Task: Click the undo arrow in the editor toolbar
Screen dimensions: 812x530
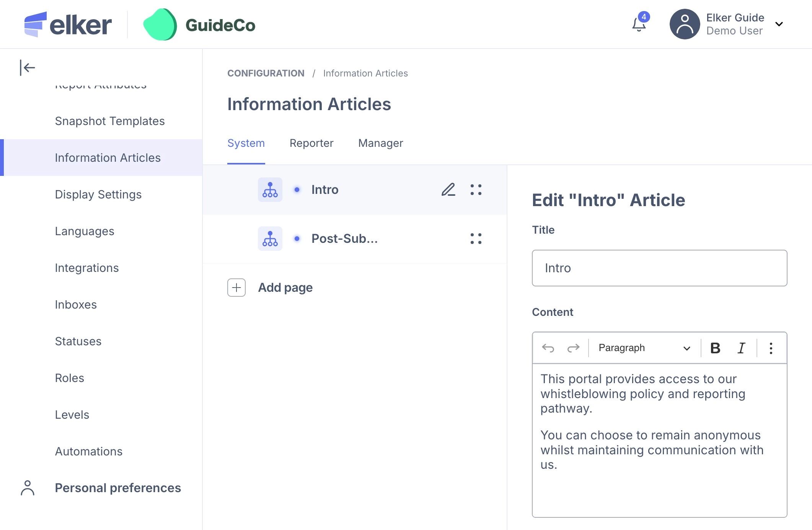Action: (548, 348)
